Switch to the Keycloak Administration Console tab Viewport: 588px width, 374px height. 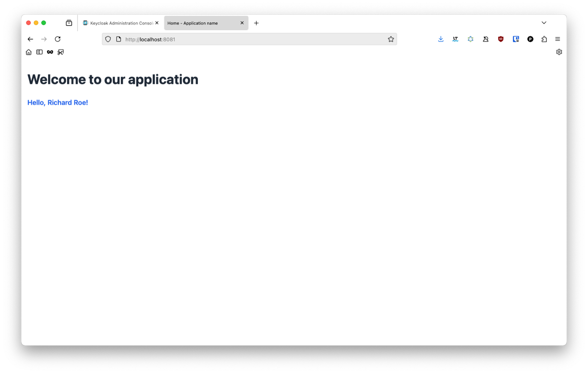(121, 23)
